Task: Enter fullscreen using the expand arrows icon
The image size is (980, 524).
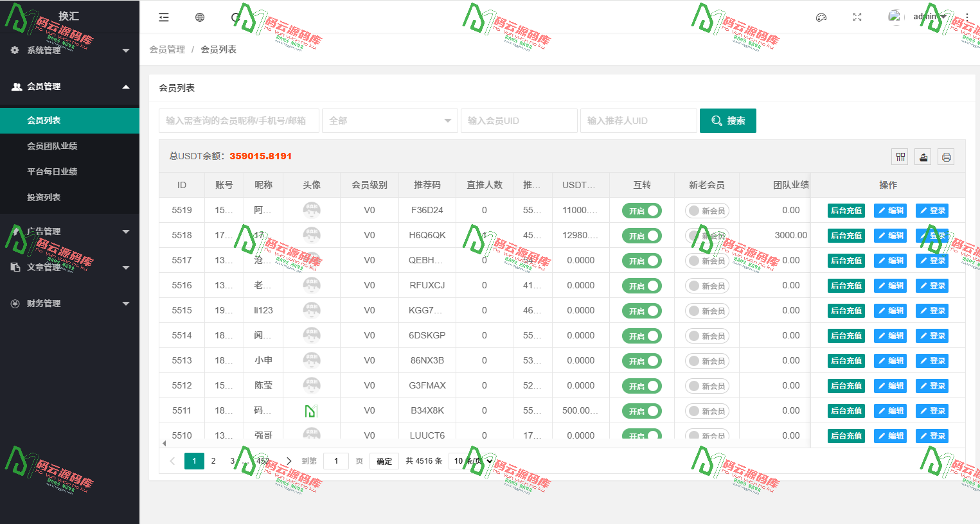Action: coord(857,17)
